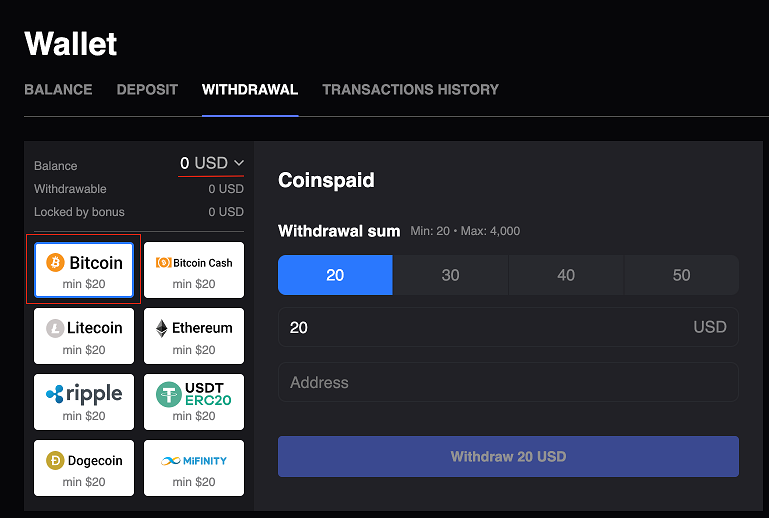Open the Balance tab
The height and width of the screenshot is (518, 769).
coord(58,89)
